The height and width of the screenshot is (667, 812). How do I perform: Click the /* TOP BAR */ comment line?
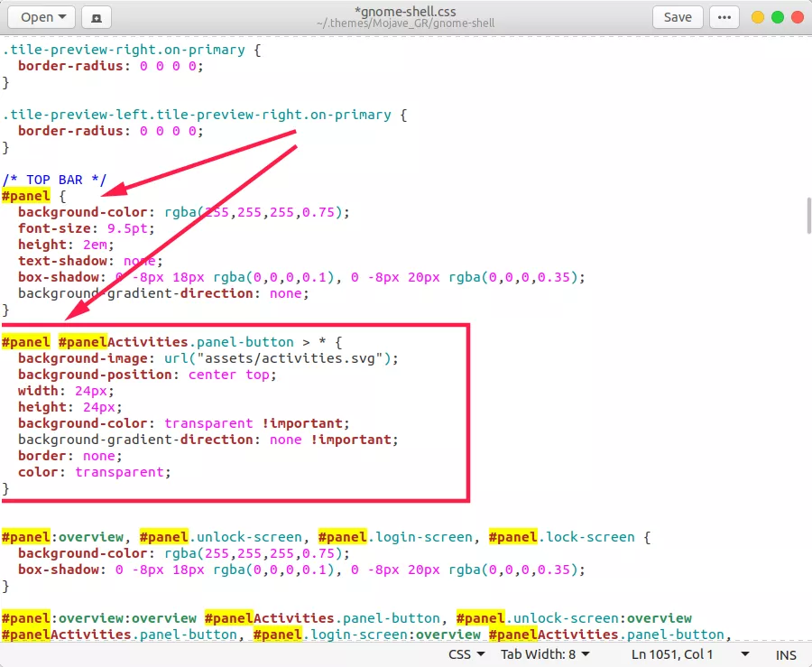tap(54, 180)
